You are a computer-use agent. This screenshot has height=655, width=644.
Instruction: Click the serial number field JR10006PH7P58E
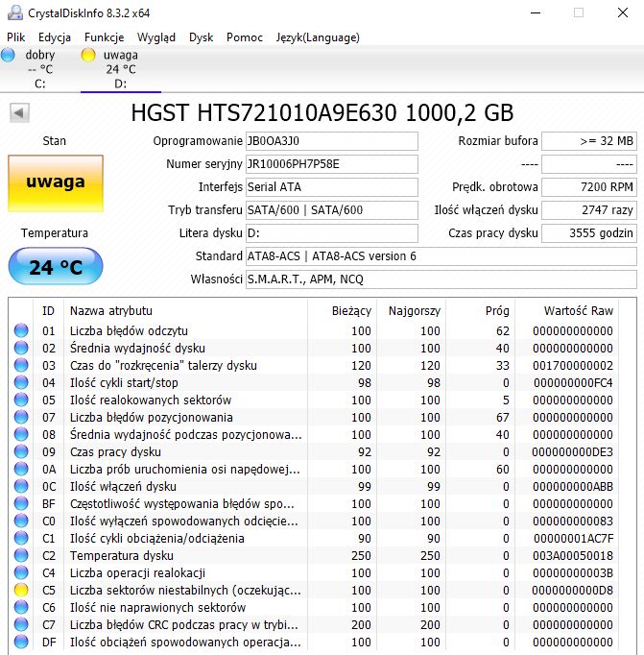click(x=332, y=163)
